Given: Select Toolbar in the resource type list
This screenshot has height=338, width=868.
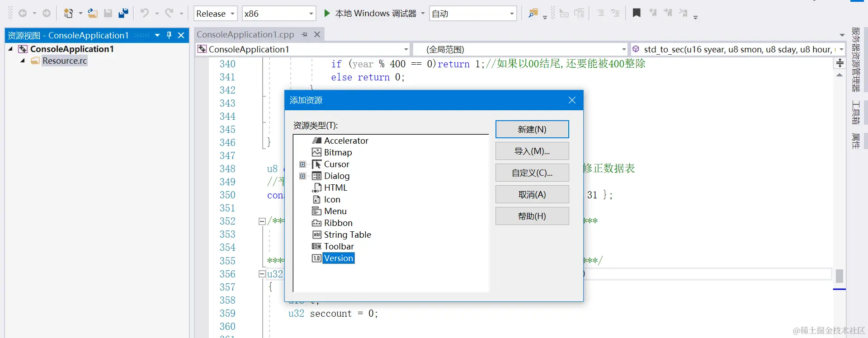Looking at the screenshot, I should [x=333, y=246].
